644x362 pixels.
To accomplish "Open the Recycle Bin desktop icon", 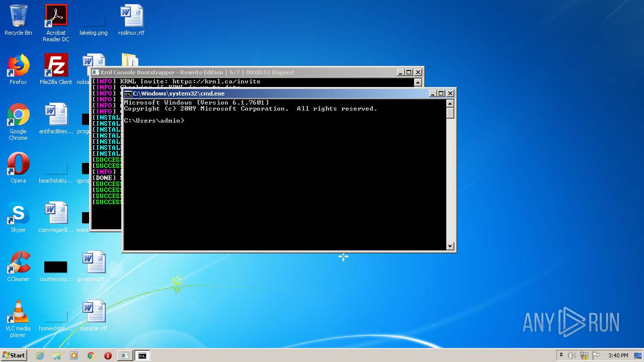I will click(x=18, y=20).
